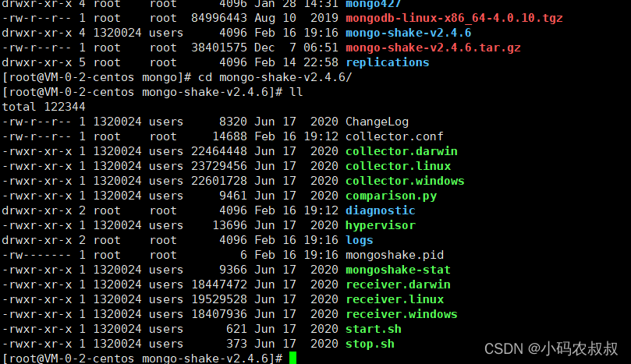This screenshot has height=364, width=631.
Task: Click the hypervisor executable name
Action: pyautogui.click(x=380, y=225)
